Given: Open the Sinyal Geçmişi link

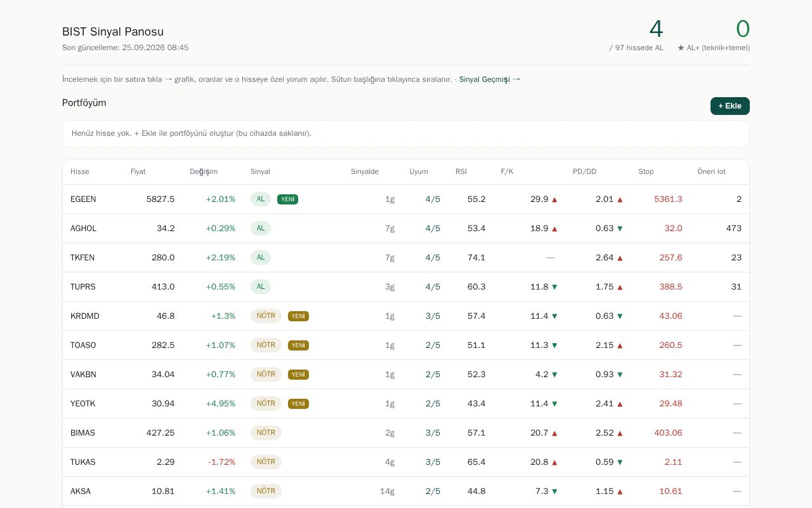Looking at the screenshot, I should (x=490, y=79).
